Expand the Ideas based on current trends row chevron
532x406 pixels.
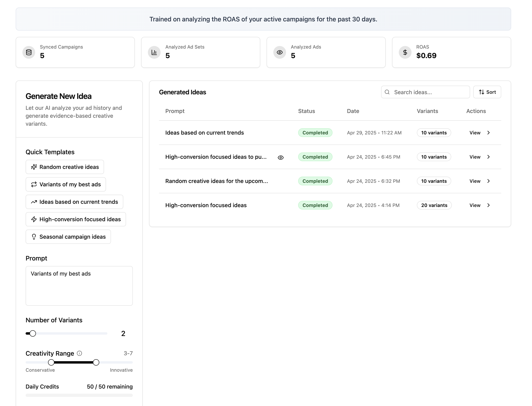point(489,133)
